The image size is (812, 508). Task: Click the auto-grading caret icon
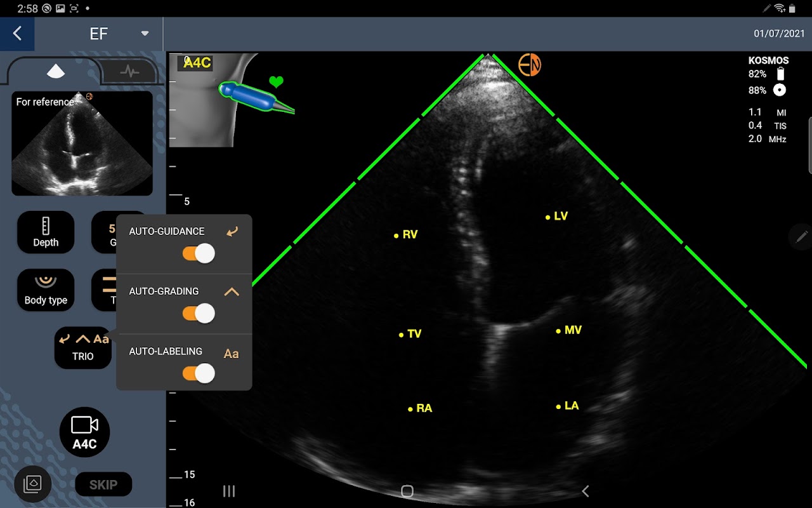point(232,291)
